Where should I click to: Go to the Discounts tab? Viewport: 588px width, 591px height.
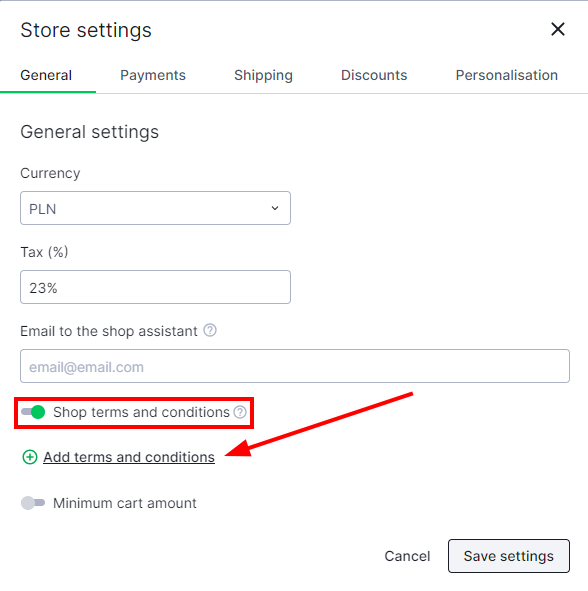click(374, 75)
